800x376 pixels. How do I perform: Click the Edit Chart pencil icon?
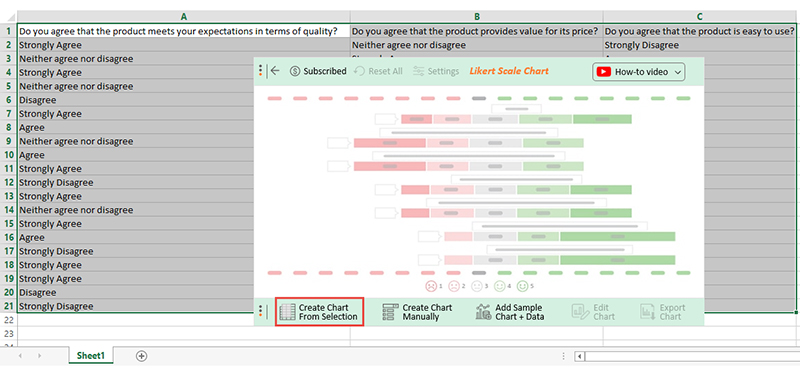(x=580, y=312)
